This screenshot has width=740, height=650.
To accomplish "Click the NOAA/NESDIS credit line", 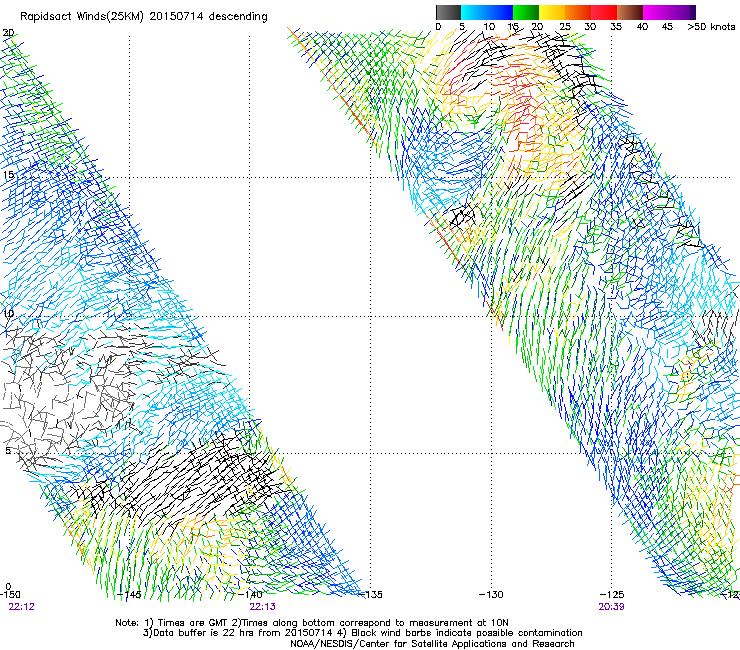I will tap(432, 644).
